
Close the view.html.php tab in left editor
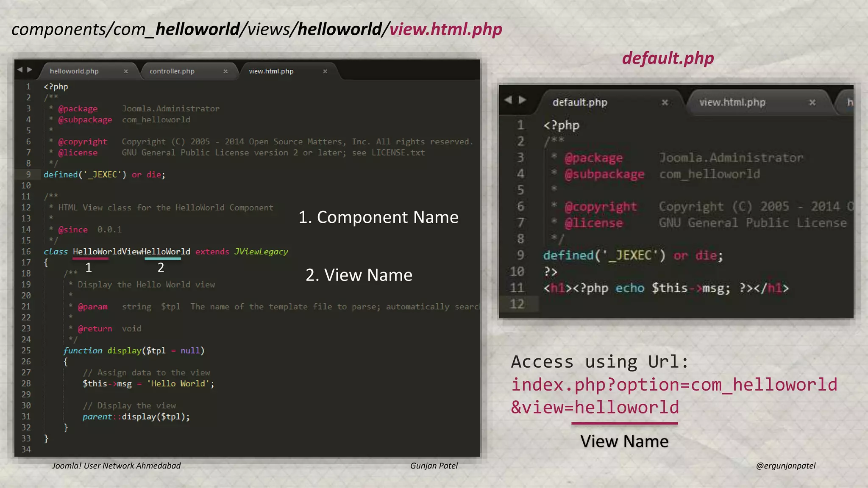pos(325,72)
